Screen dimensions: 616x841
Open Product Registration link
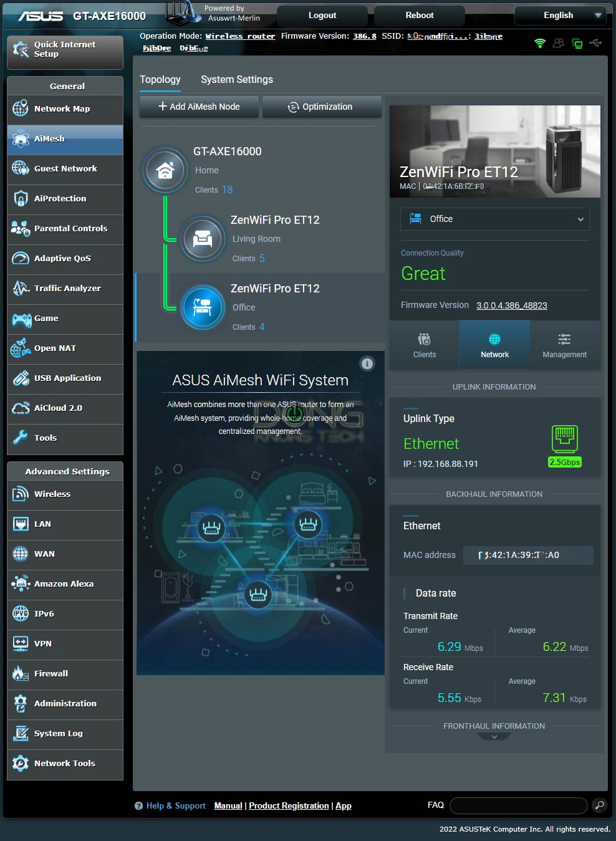pos(289,805)
